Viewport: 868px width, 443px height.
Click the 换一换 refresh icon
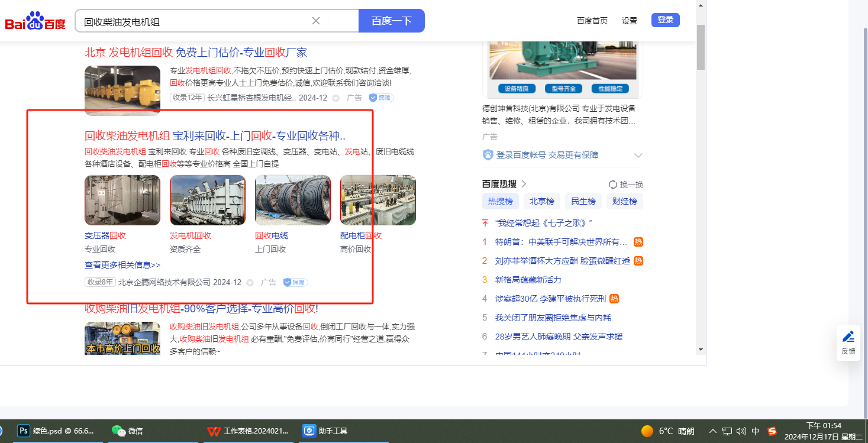click(x=613, y=185)
